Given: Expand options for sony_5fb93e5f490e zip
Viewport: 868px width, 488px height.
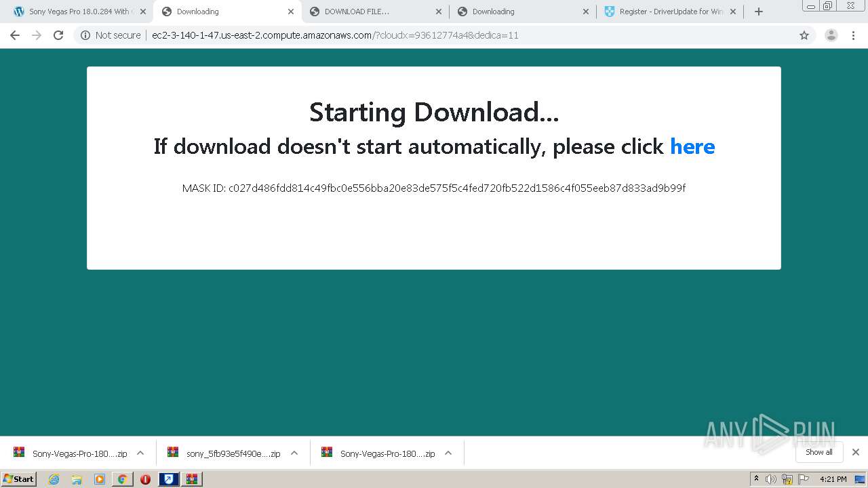Looking at the screenshot, I should click(294, 453).
